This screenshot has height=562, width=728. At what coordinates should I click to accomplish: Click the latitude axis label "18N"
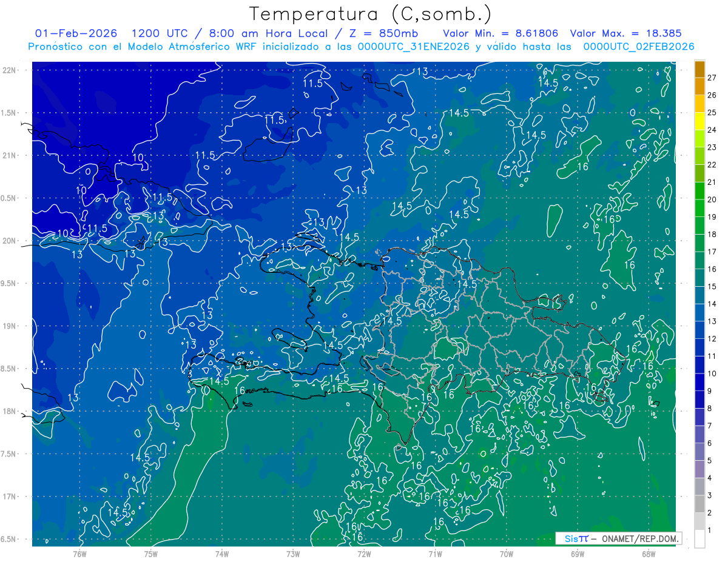(x=9, y=411)
